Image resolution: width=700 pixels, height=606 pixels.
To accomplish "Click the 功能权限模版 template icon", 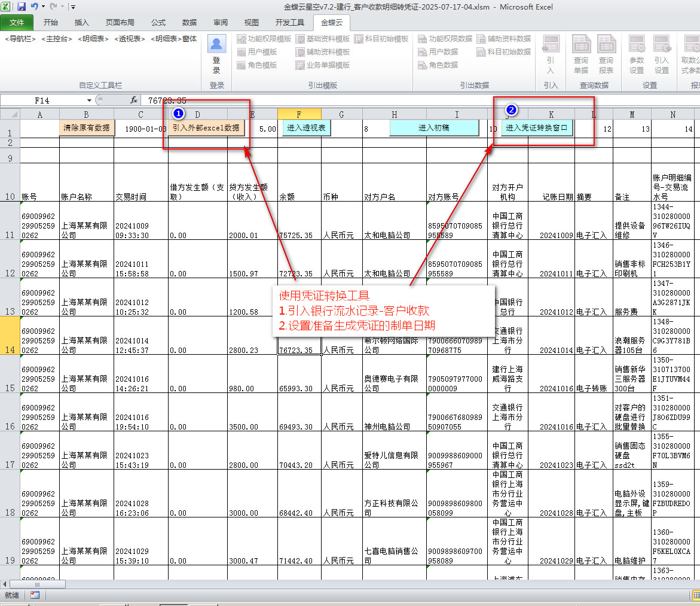I will tap(242, 39).
